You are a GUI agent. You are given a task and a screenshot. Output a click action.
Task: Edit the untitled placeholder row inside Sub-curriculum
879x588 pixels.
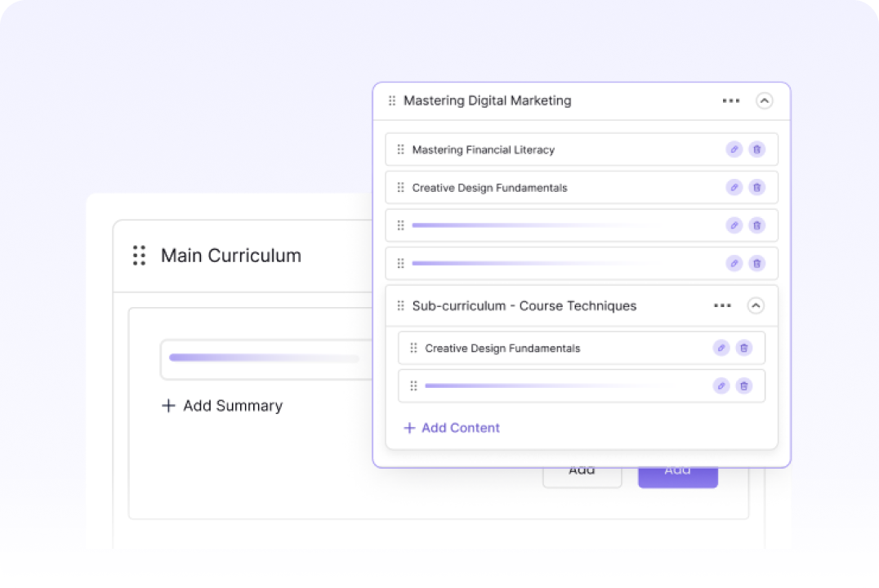721,385
